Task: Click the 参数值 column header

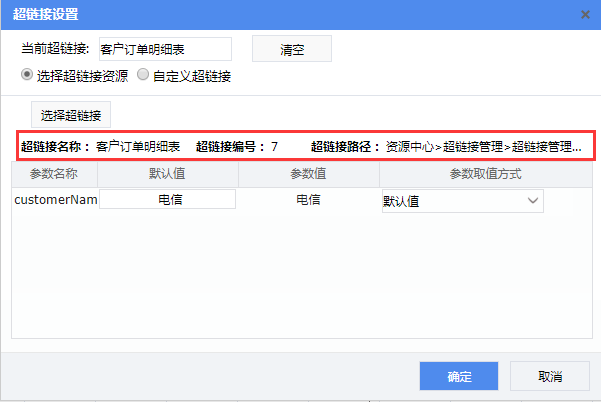Action: pyautogui.click(x=308, y=174)
